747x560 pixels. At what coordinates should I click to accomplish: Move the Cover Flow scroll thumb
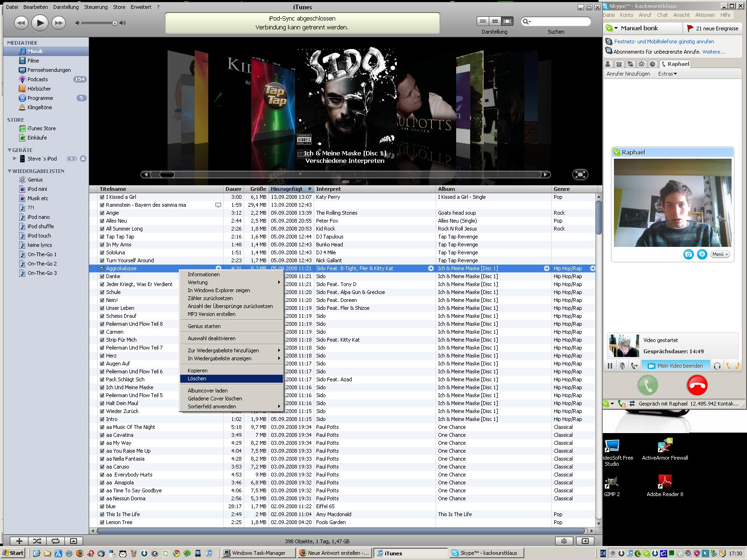point(167,175)
